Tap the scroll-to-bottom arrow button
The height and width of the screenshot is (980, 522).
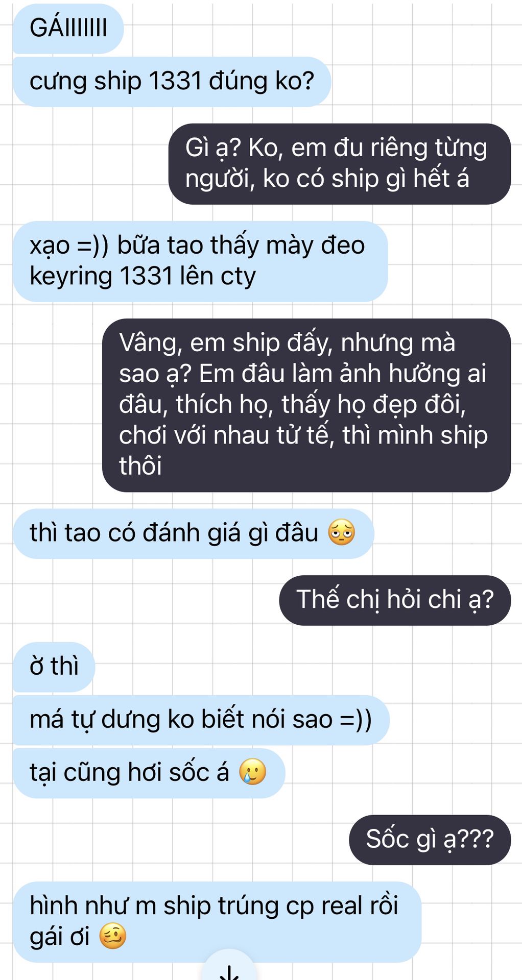pos(229,967)
